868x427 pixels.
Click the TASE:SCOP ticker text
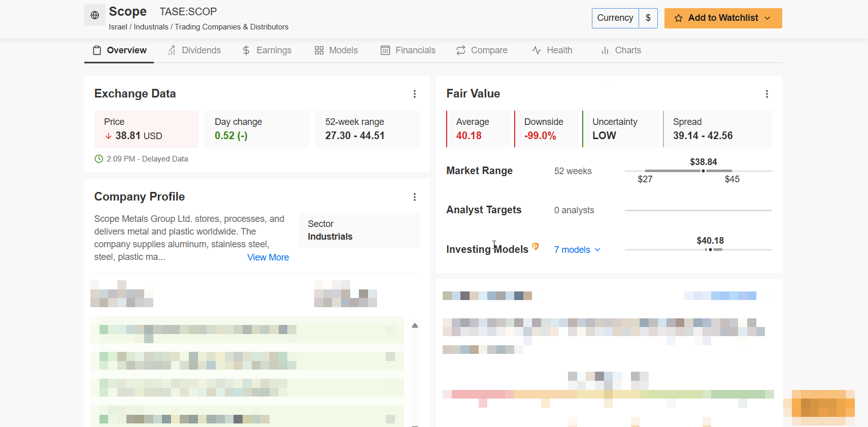[188, 12]
